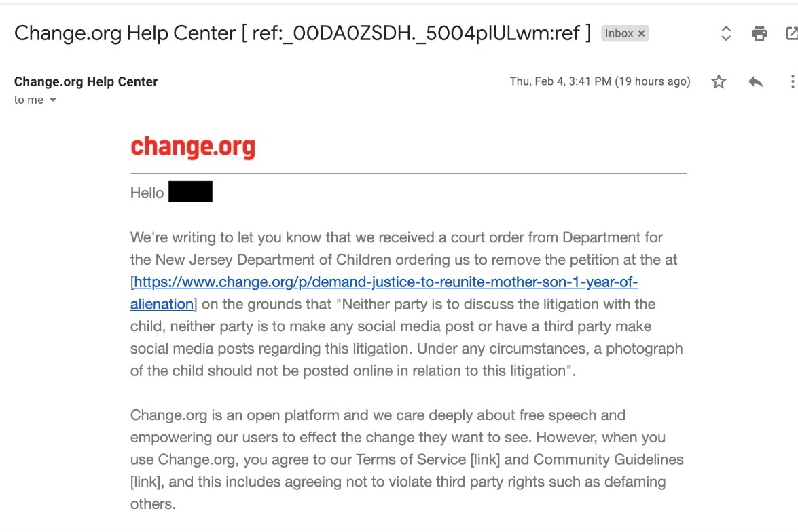Open the three-dot more options menu
Screen dimensions: 798x532
(x=792, y=82)
